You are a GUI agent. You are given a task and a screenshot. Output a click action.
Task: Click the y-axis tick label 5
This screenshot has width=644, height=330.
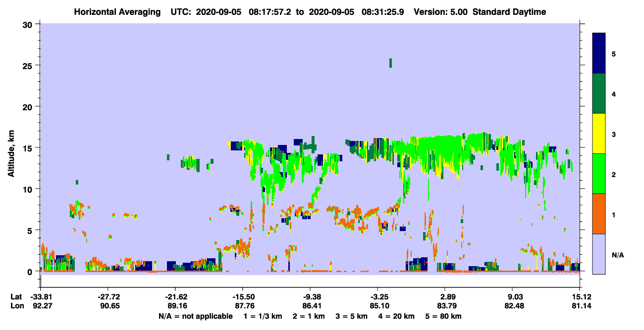pos(31,230)
